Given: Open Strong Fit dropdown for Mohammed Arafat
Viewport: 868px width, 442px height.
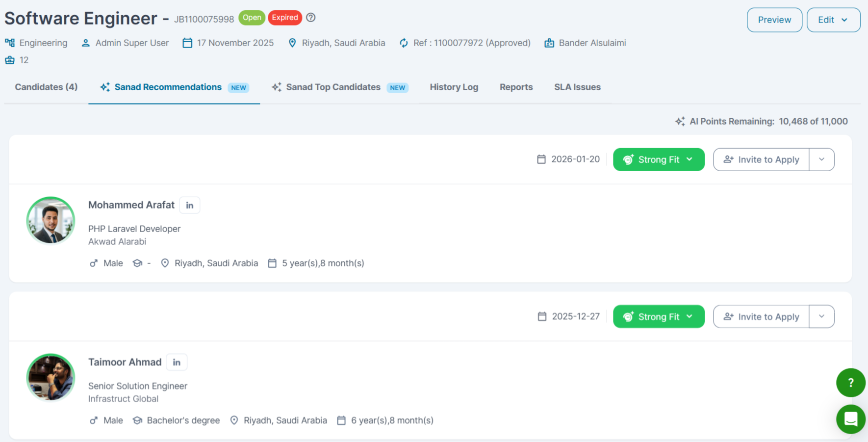Looking at the screenshot, I should [658, 160].
